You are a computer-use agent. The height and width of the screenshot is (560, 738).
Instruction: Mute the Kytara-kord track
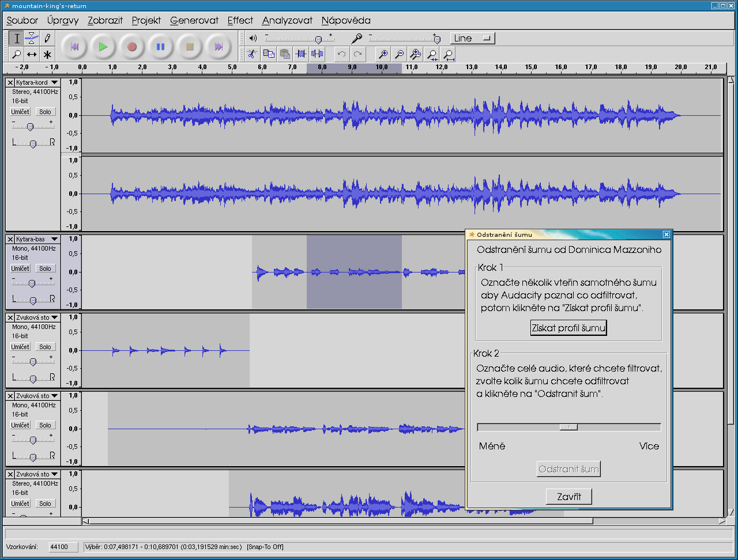pyautogui.click(x=21, y=112)
